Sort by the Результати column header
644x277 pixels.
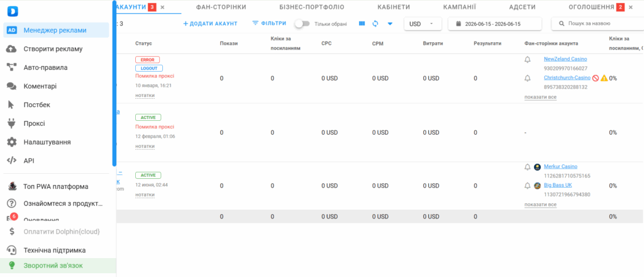point(487,43)
